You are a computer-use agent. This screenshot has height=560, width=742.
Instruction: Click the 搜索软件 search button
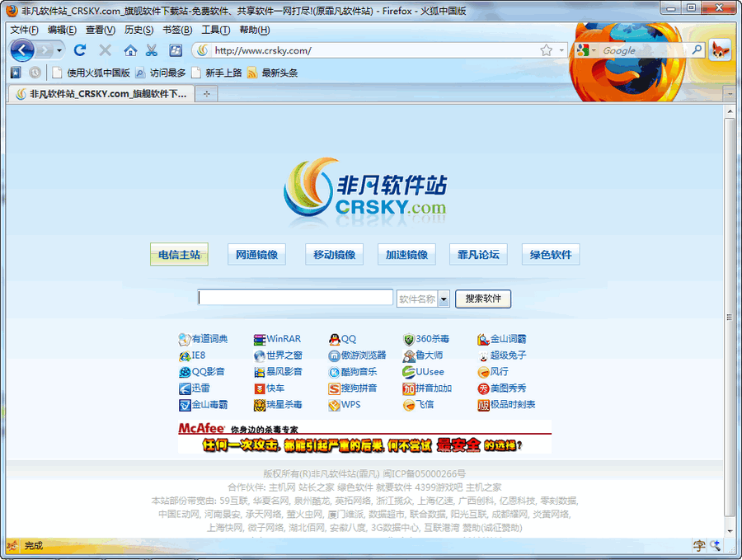click(482, 299)
